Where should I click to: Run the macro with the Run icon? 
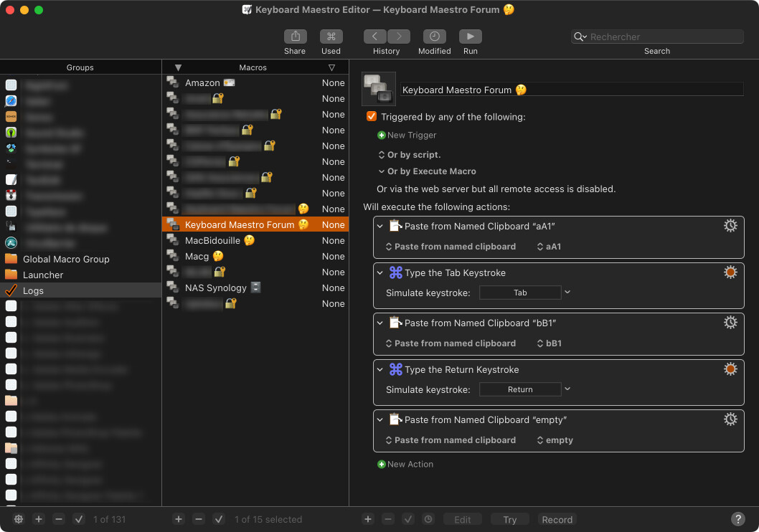click(x=470, y=37)
